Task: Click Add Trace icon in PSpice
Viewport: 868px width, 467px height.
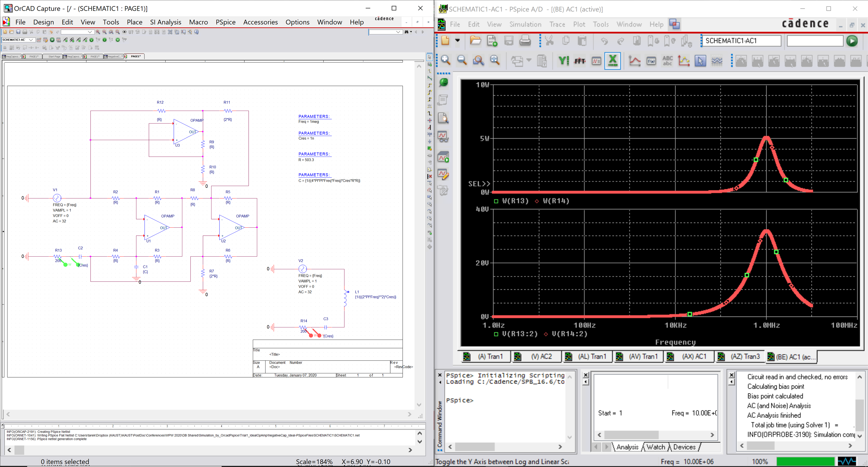Action: pos(635,61)
